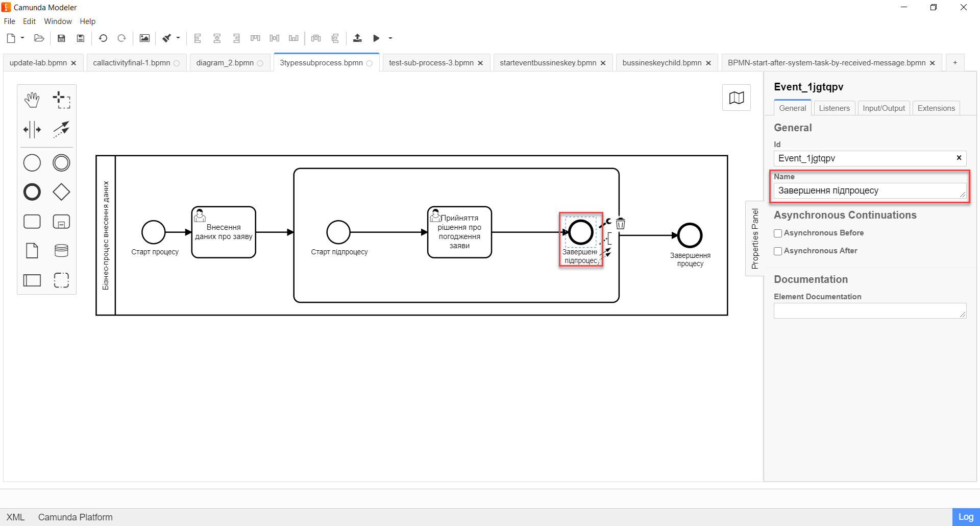Activate the hand tool in palette
Image resolution: width=980 pixels, height=526 pixels.
click(32, 100)
